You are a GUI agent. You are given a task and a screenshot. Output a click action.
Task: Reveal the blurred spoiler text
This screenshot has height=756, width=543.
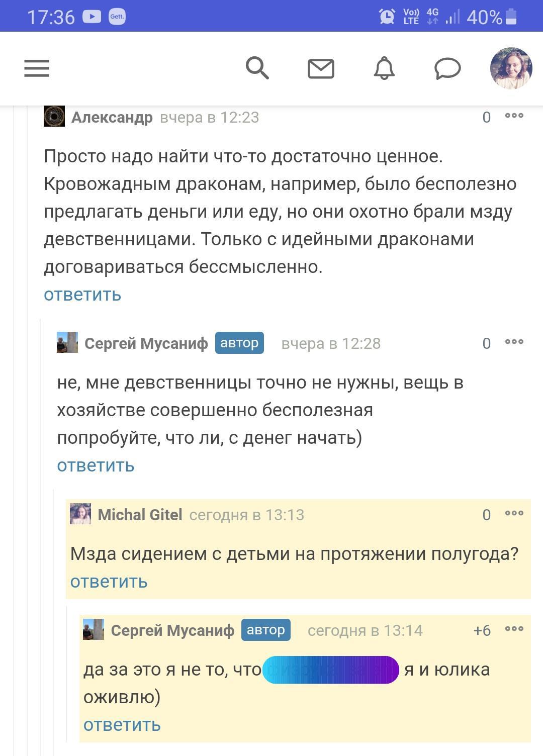tap(330, 670)
